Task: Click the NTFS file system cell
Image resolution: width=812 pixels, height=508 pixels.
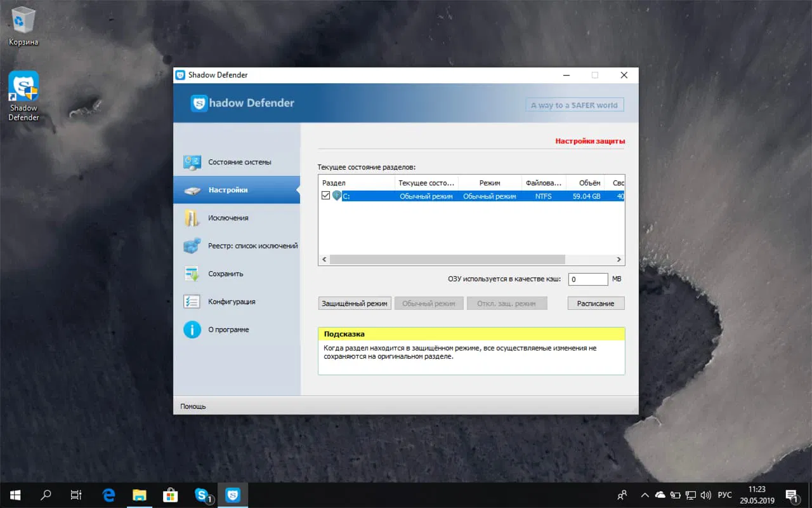Action: 544,196
